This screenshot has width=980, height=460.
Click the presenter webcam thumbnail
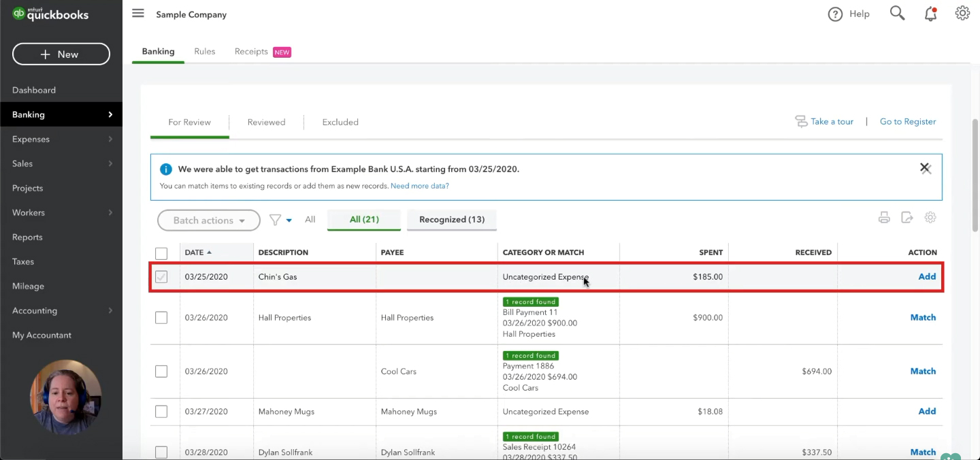click(x=65, y=397)
